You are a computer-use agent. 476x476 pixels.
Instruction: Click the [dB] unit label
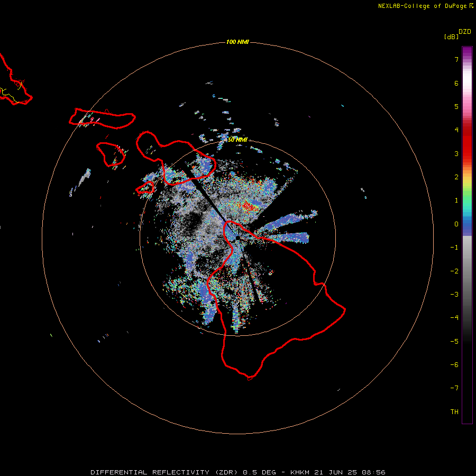point(451,36)
